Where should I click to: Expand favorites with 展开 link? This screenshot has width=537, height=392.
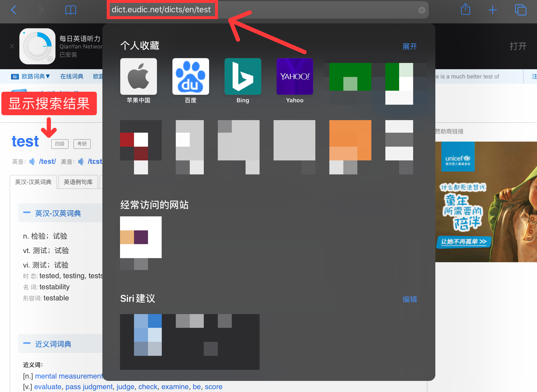click(x=410, y=46)
